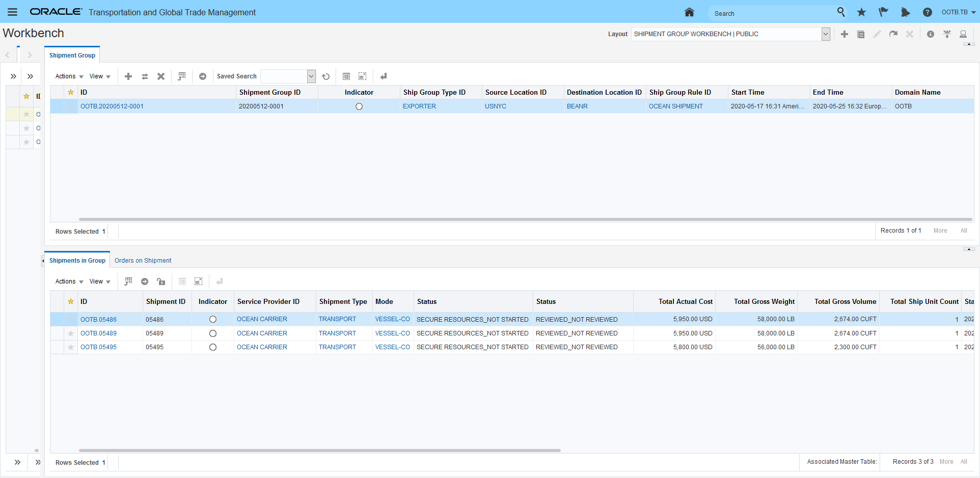The width and height of the screenshot is (980, 478).
Task: Open the Layout dropdown
Action: tap(826, 34)
